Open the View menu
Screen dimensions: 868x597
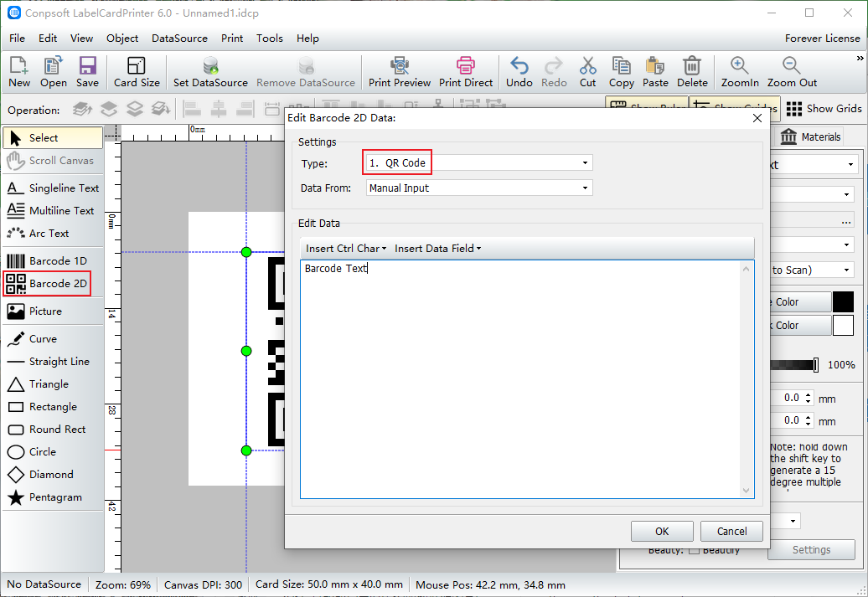coord(81,39)
